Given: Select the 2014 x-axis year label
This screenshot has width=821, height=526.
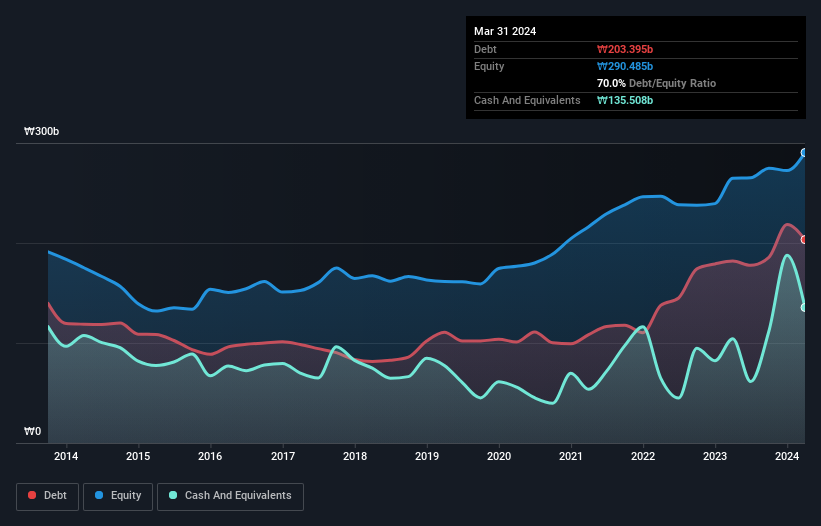Looking at the screenshot, I should pos(66,457).
